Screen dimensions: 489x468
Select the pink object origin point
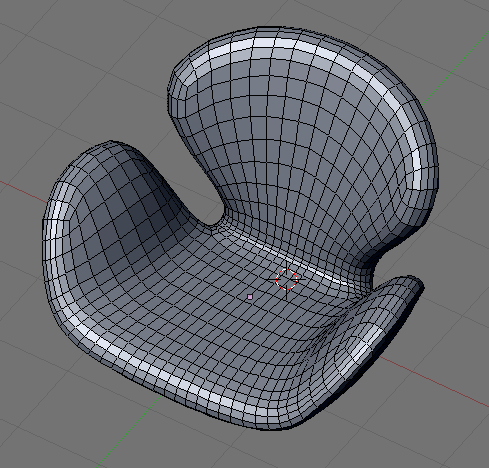(250, 297)
